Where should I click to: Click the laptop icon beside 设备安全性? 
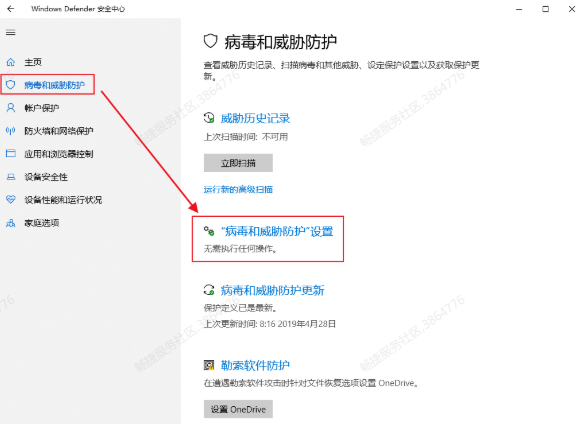pos(11,177)
